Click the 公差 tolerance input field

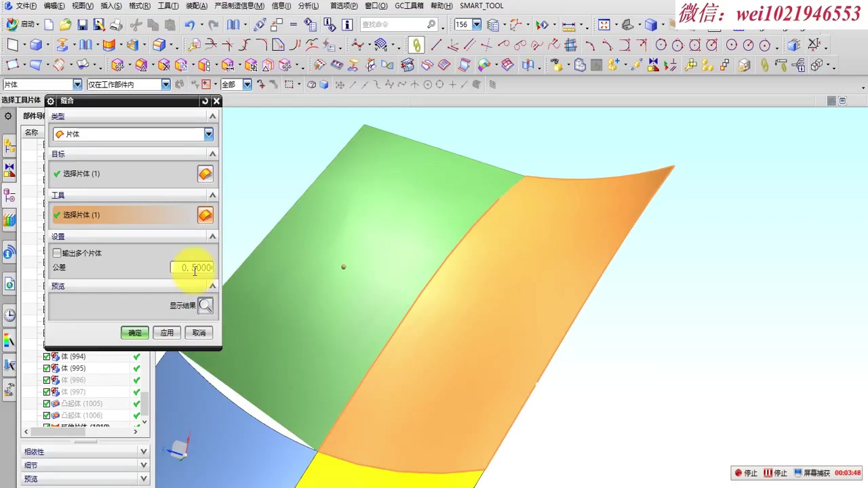192,268
